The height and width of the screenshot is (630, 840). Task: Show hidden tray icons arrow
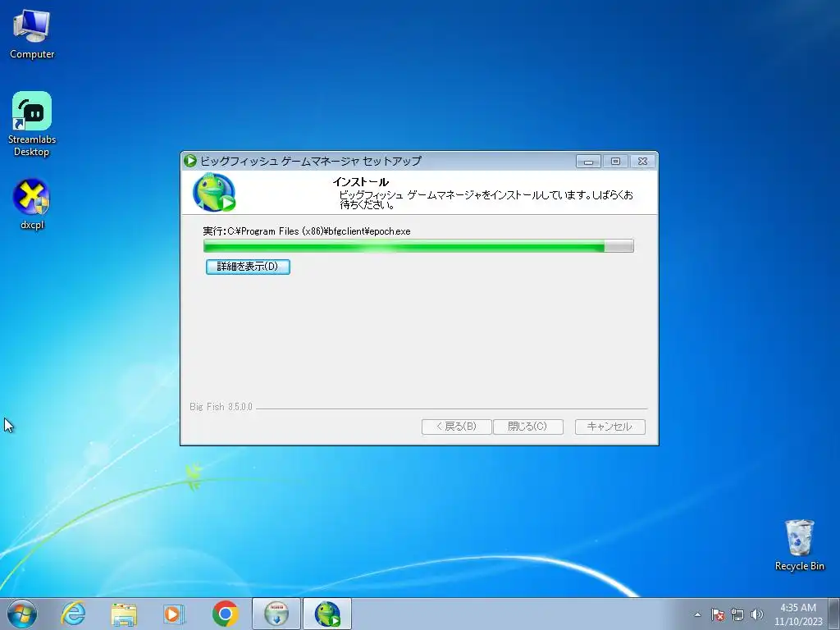pyautogui.click(x=697, y=614)
